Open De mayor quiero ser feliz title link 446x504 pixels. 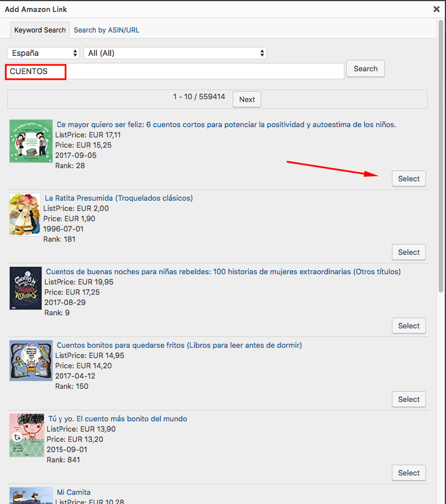pyautogui.click(x=226, y=125)
